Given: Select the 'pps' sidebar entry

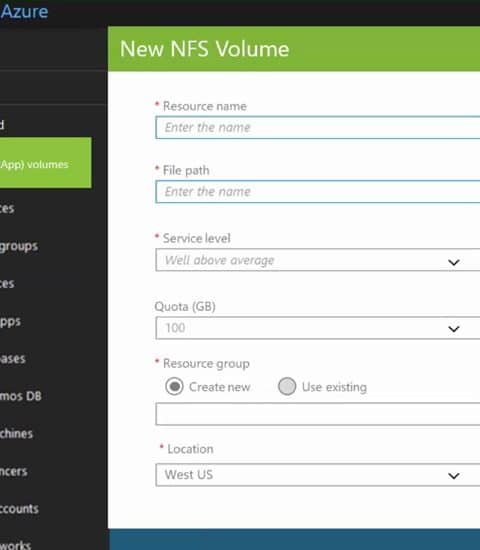Looking at the screenshot, I should tap(11, 322).
